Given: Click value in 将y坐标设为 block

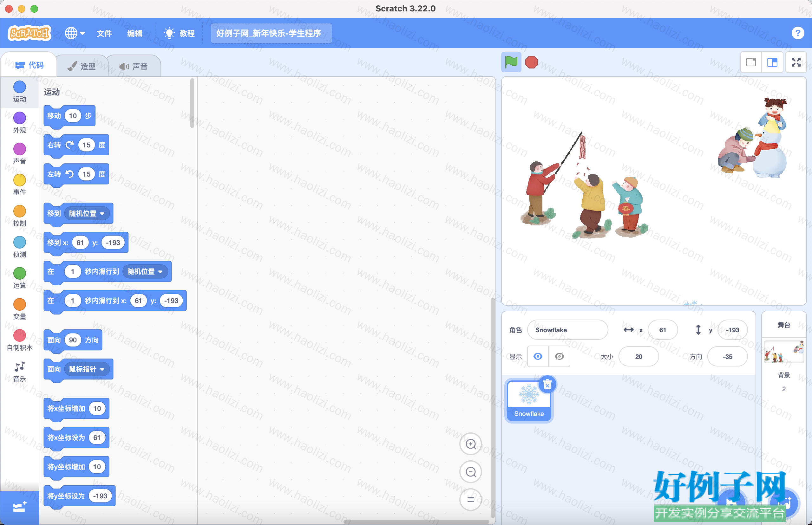Looking at the screenshot, I should [x=100, y=496].
